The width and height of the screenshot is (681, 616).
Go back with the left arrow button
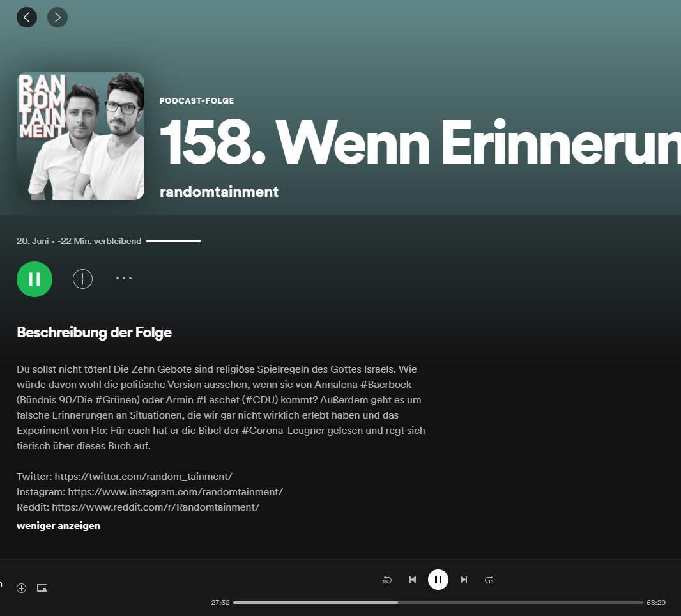pyautogui.click(x=27, y=17)
